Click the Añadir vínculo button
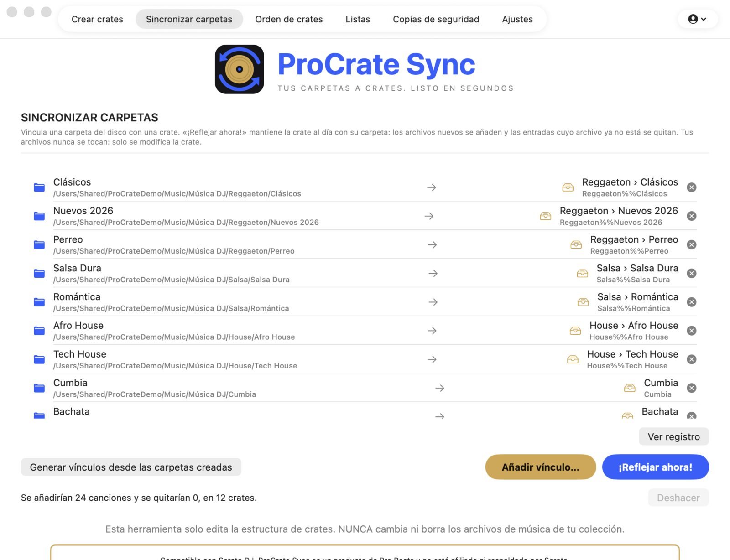 pyautogui.click(x=541, y=467)
